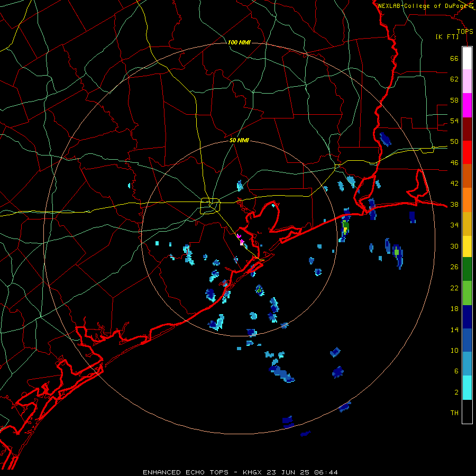Click the '38' legend value

coord(454,205)
